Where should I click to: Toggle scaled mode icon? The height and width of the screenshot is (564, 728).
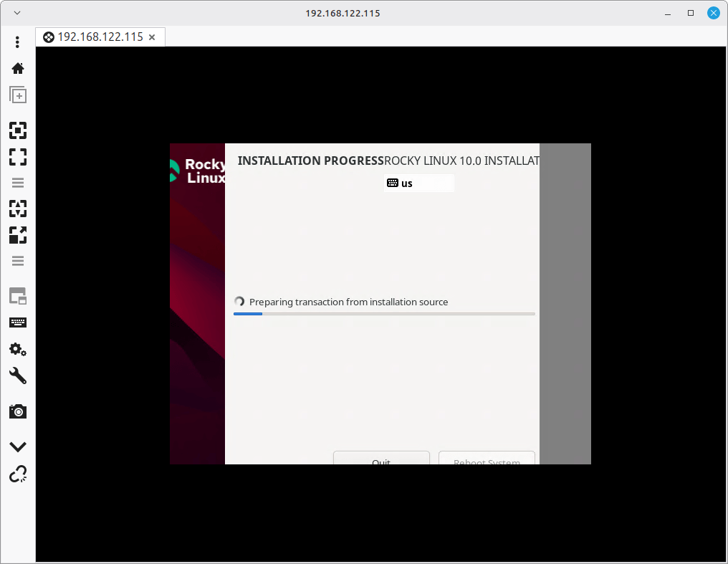pos(18,235)
